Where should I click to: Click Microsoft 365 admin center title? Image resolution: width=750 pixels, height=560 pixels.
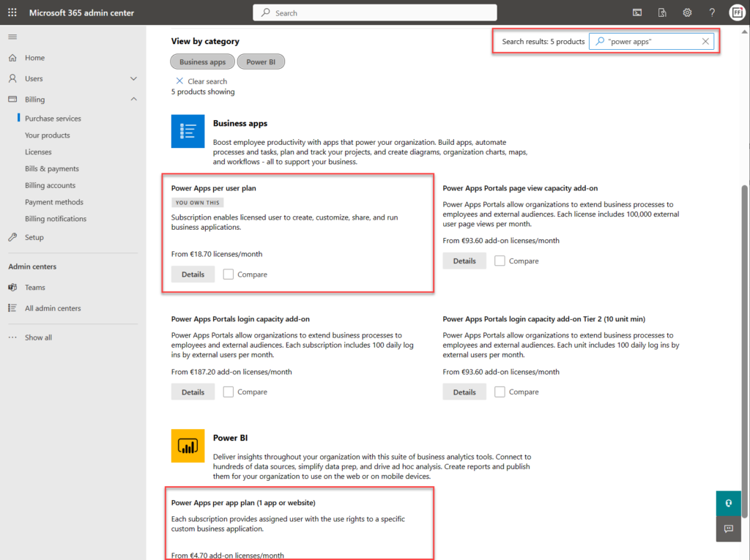click(81, 13)
